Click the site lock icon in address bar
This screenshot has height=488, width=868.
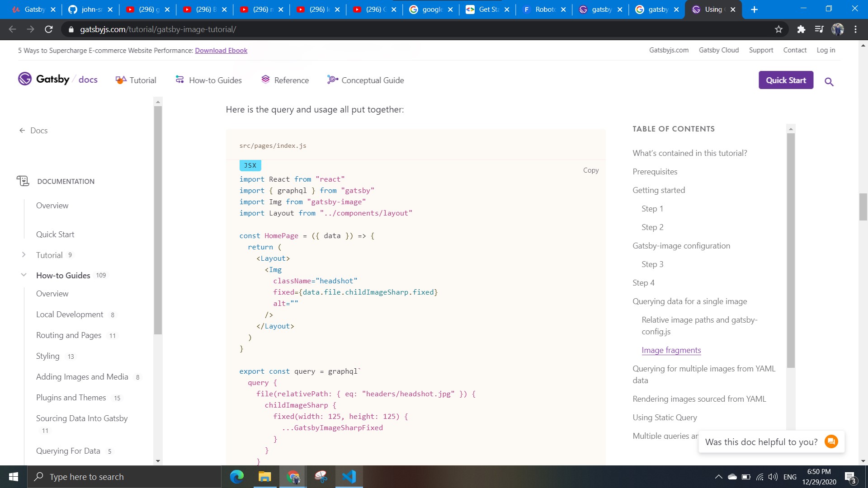[71, 29]
